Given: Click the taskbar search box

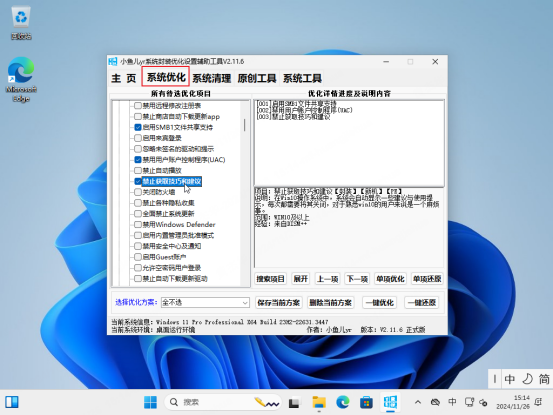Looking at the screenshot, I should tap(223, 402).
